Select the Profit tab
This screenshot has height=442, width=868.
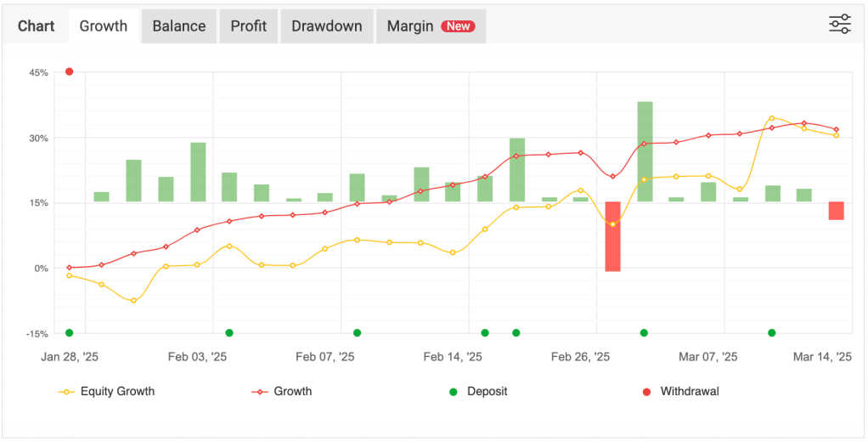click(249, 26)
